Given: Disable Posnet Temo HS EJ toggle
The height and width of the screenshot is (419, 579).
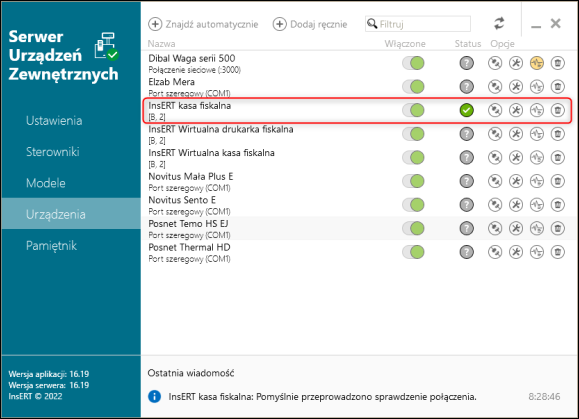Looking at the screenshot, I should 413,228.
